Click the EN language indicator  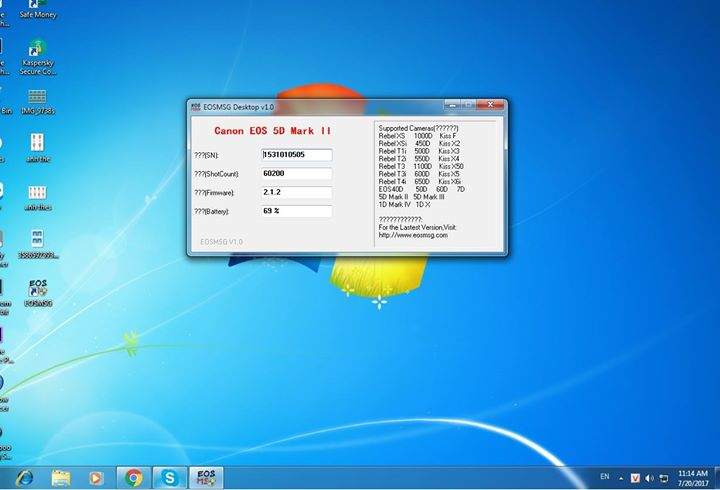coord(605,477)
